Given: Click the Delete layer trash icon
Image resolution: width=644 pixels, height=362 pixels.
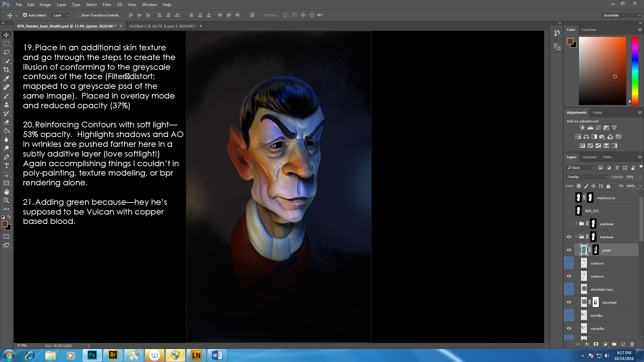Looking at the screenshot, I should click(632, 344).
